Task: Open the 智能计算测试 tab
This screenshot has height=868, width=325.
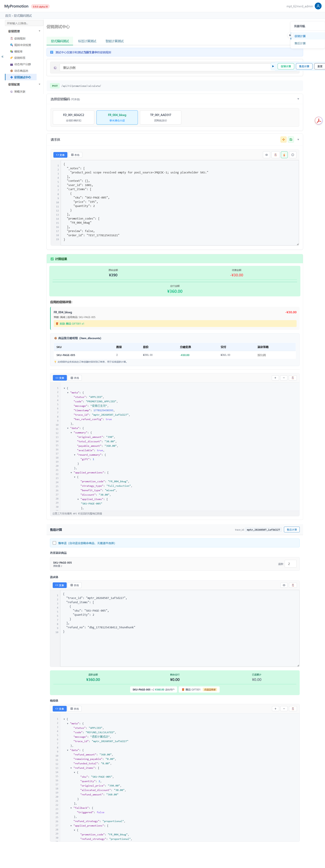Action: (114, 41)
